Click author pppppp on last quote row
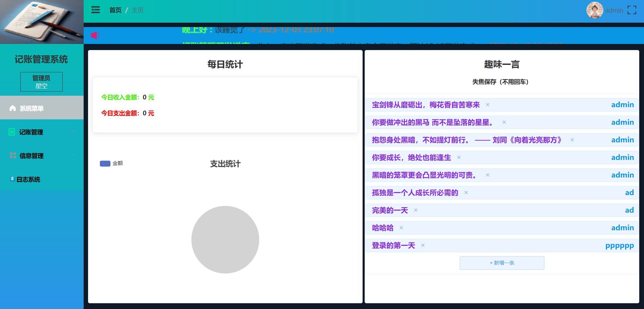644x309 pixels. pyautogui.click(x=619, y=246)
